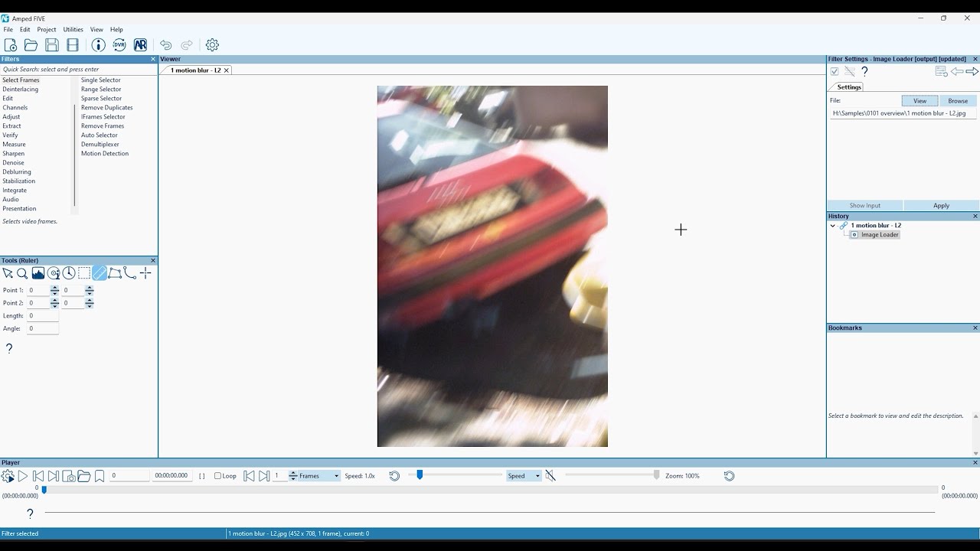Click the filmstrip video toolbar icon
Viewport: 980px width, 551px height.
[x=73, y=45]
